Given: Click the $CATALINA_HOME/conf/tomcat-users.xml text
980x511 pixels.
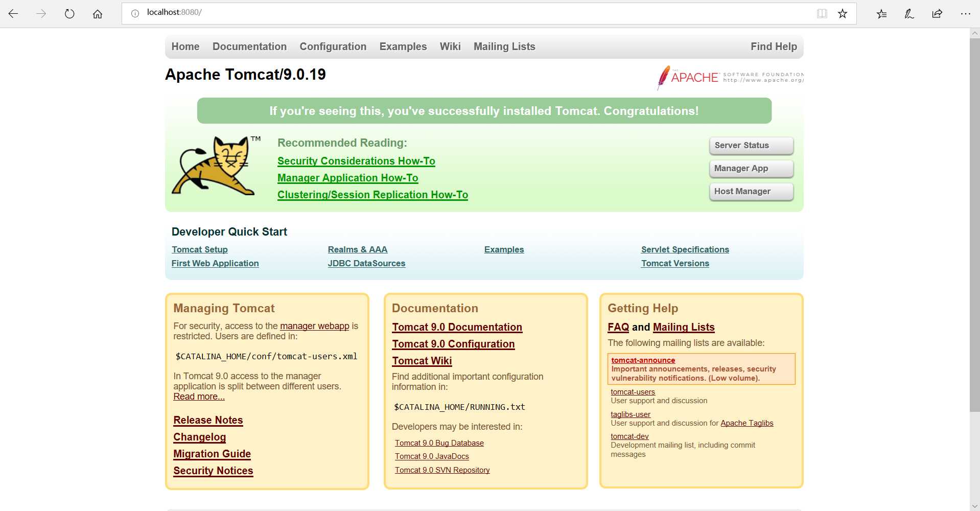Looking at the screenshot, I should 266,356.
